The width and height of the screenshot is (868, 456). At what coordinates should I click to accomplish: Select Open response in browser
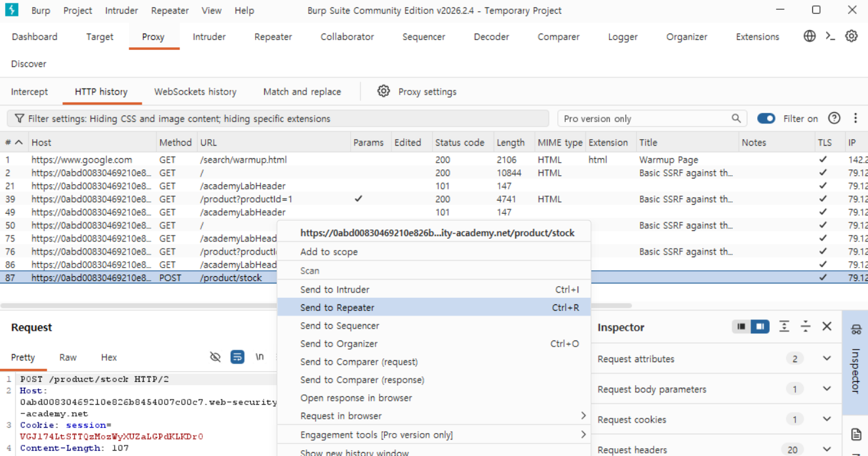click(434, 398)
